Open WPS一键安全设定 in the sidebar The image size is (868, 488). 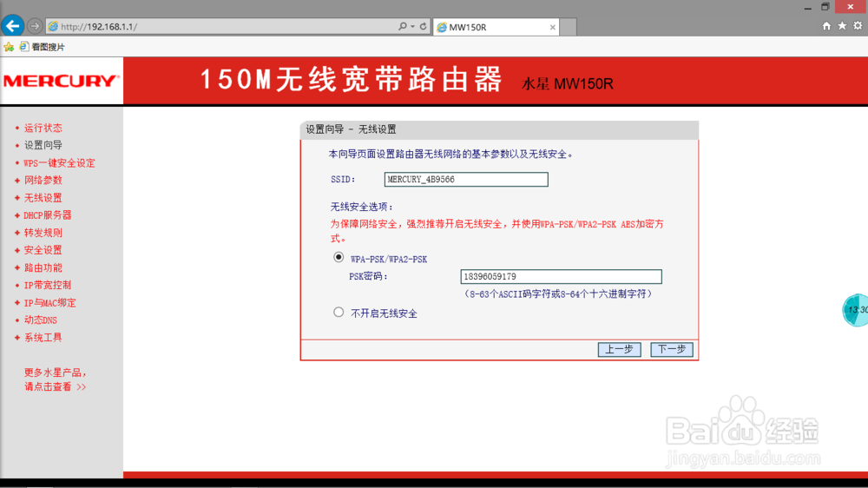(x=59, y=163)
